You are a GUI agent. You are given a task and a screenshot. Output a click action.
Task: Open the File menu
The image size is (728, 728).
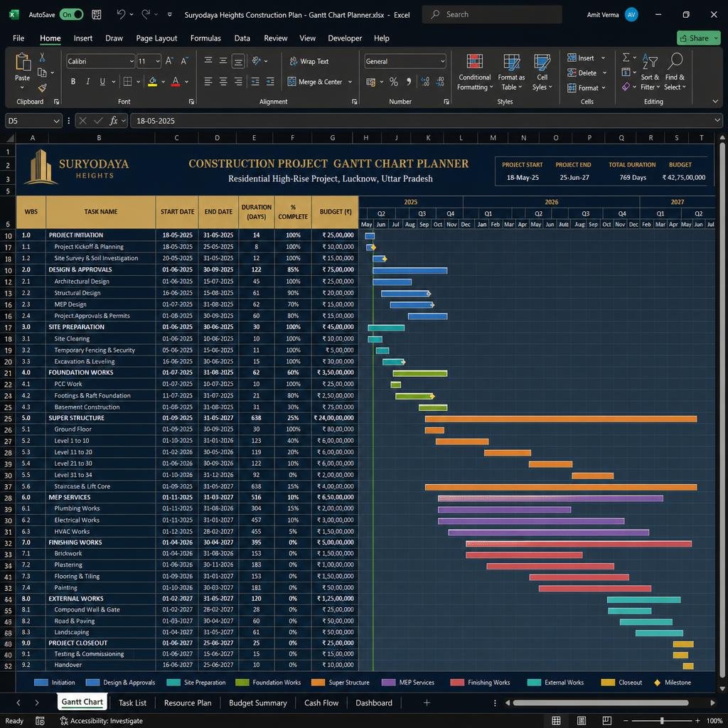tap(18, 38)
